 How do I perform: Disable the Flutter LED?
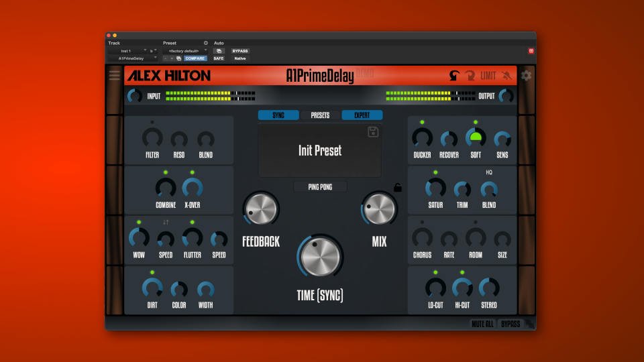(x=193, y=223)
